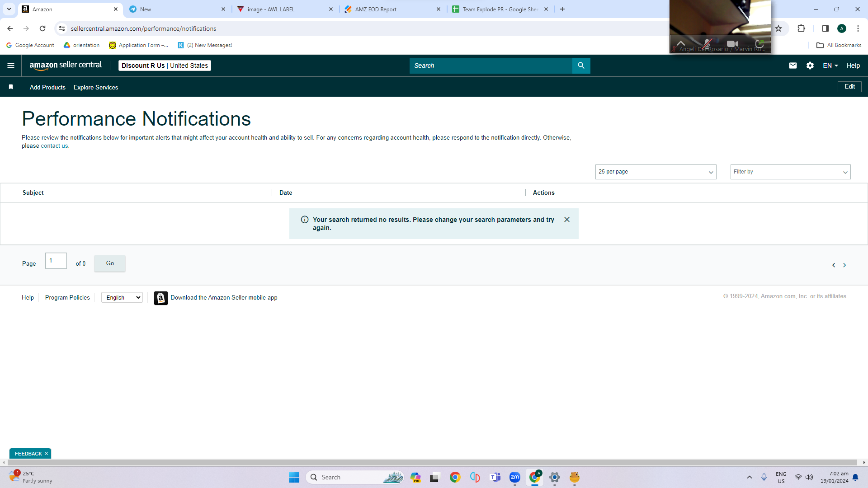Open All Bookmarks folder

coord(839,45)
